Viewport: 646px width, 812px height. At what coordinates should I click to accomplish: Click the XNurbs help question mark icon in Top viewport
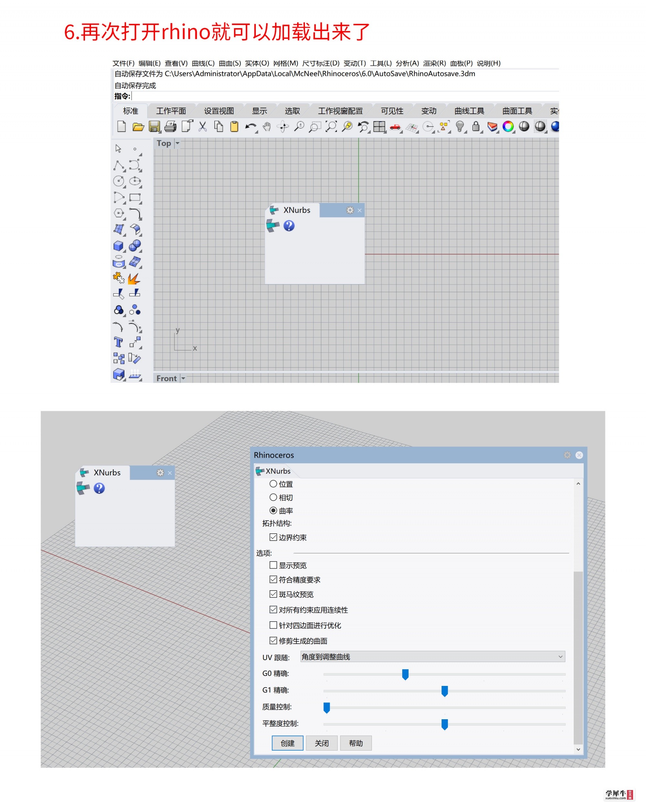point(289,226)
